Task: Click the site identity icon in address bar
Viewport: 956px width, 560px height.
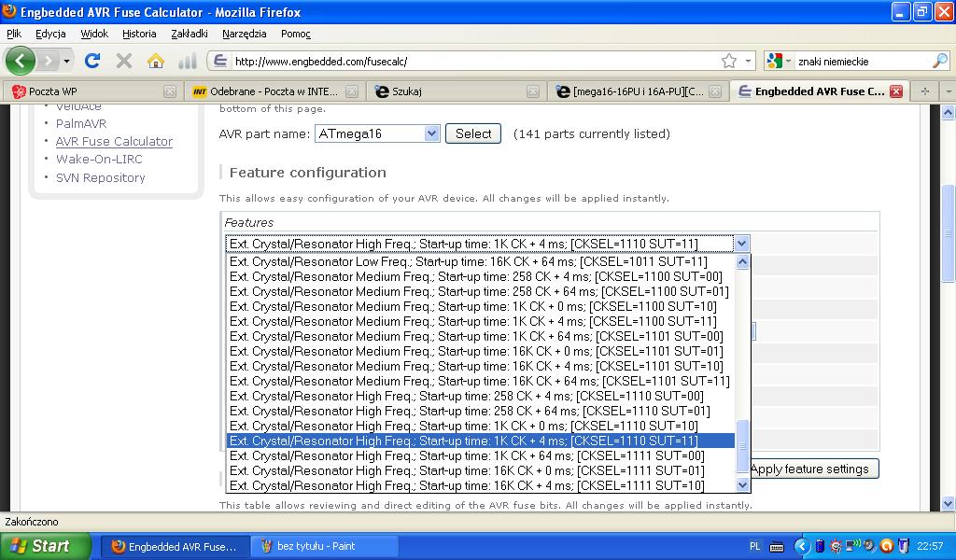Action: pos(219,61)
